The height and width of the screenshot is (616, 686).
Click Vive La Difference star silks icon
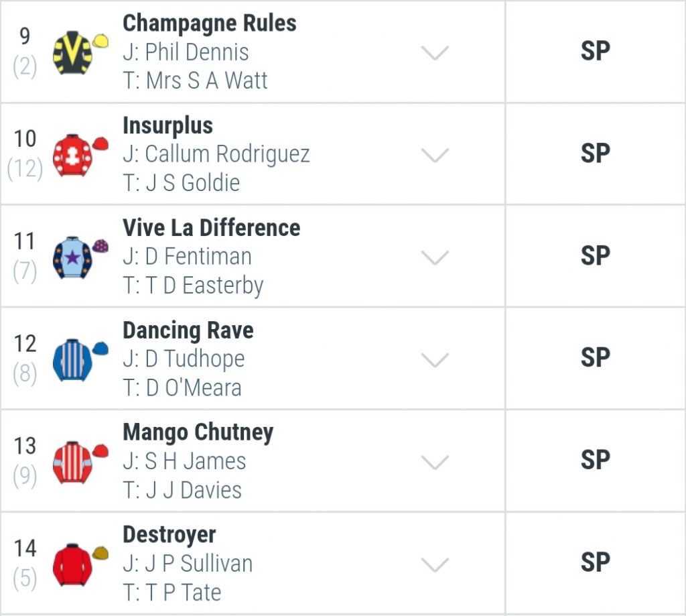pyautogui.click(x=80, y=257)
